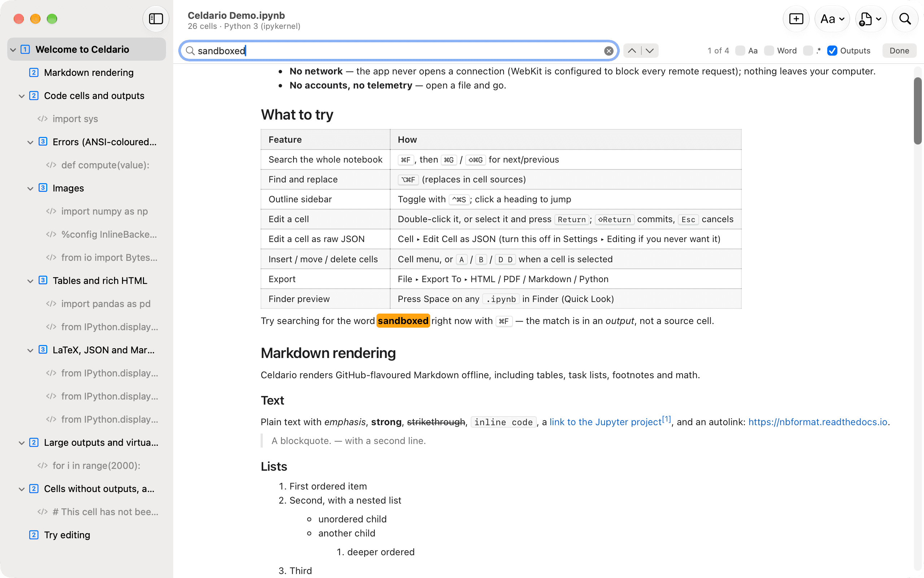The width and height of the screenshot is (924, 578).
Task: Click Celdario Demo.ipynb window title
Action: pos(236,15)
